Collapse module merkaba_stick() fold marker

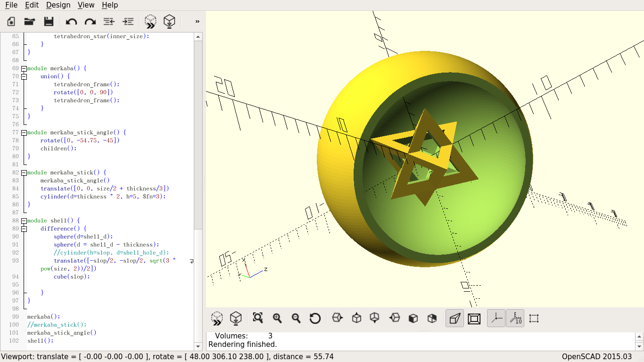24,173
